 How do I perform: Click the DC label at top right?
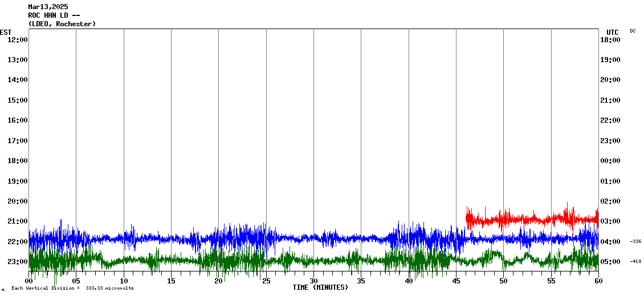pyautogui.click(x=633, y=31)
